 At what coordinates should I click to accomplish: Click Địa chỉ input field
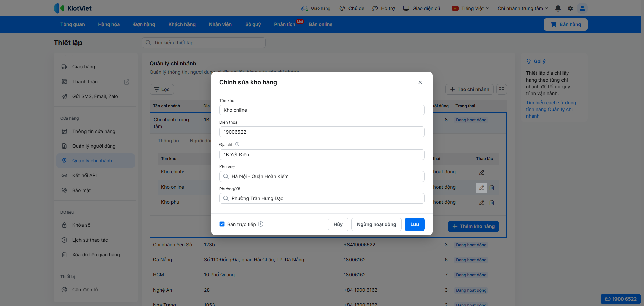point(322,155)
